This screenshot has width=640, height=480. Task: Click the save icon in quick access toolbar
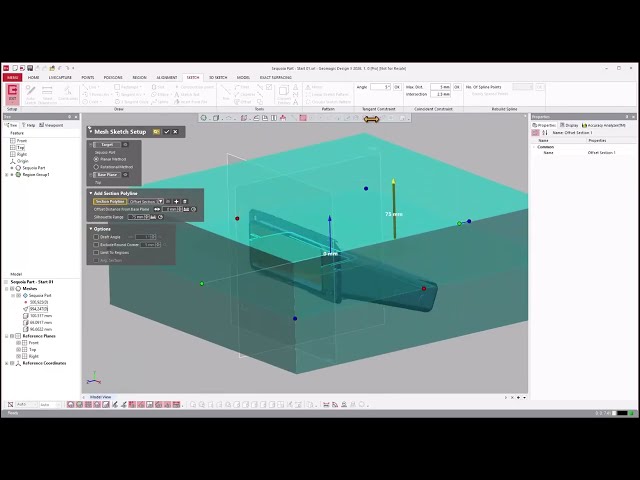click(x=30, y=68)
